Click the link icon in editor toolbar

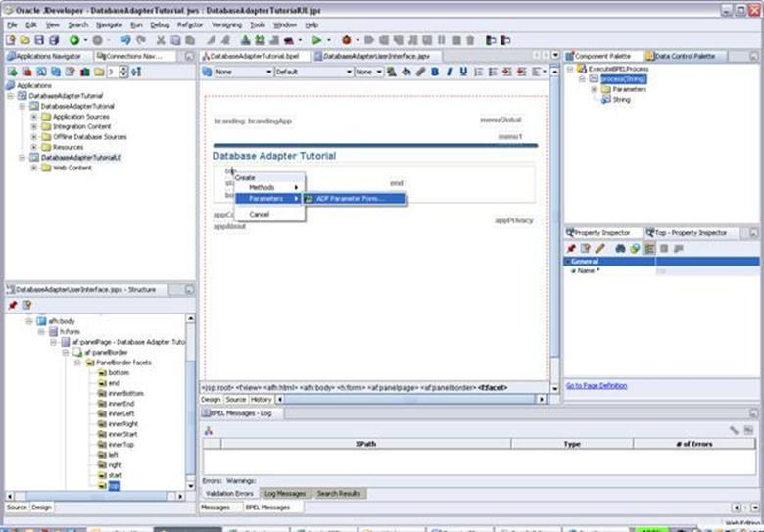click(x=420, y=72)
